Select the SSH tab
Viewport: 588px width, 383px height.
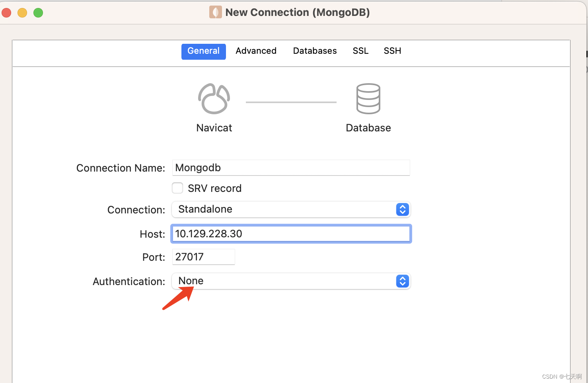(392, 51)
